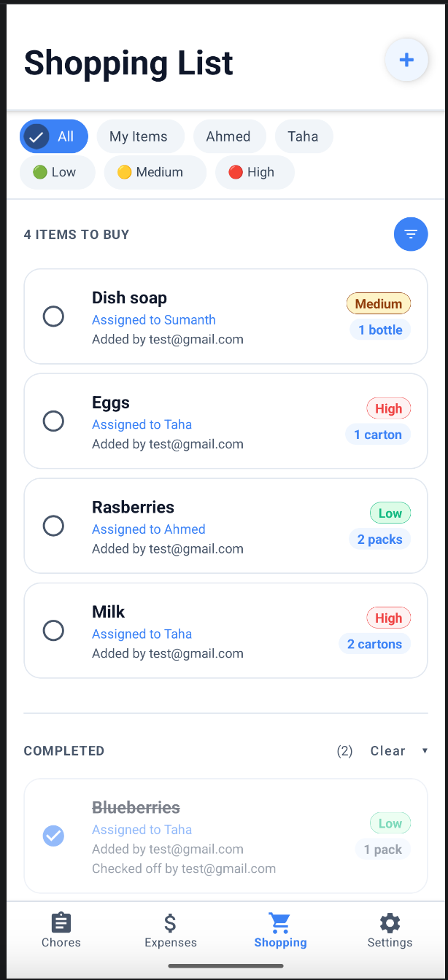Tap the Shopping cart icon
This screenshot has width=448, height=980.
279,922
